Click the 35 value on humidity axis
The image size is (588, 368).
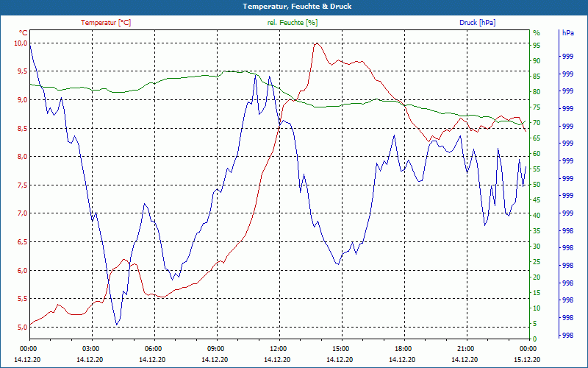pyautogui.click(x=537, y=231)
